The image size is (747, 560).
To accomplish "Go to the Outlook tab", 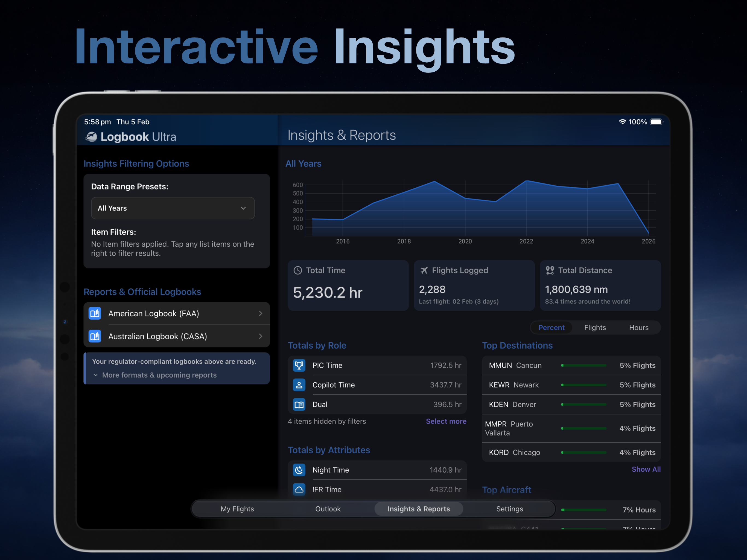I will coord(328,509).
